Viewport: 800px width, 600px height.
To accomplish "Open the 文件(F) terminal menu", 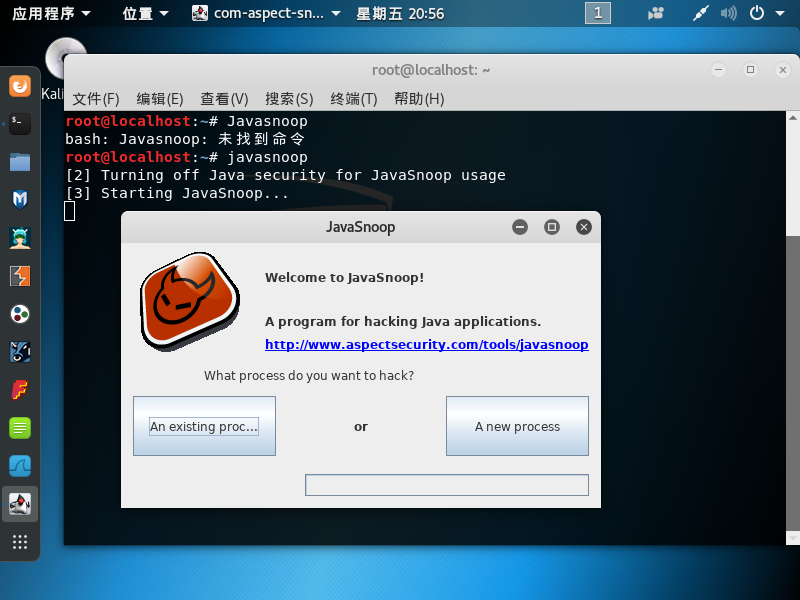I will (95, 98).
